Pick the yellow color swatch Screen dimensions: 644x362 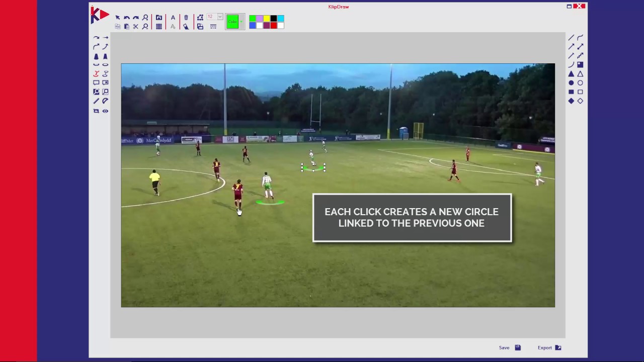(x=267, y=19)
